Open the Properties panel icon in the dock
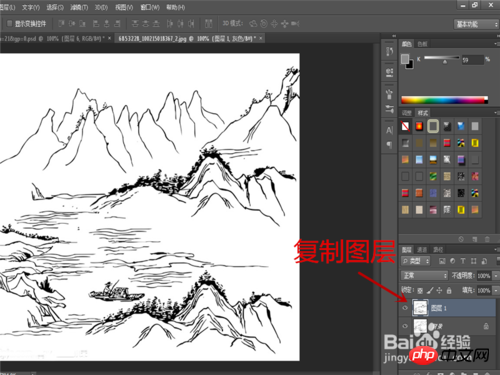This screenshot has width=500, height=375. 389,72
